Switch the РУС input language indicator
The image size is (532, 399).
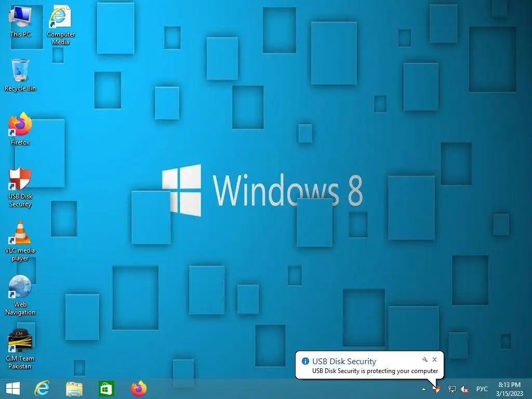coord(482,389)
